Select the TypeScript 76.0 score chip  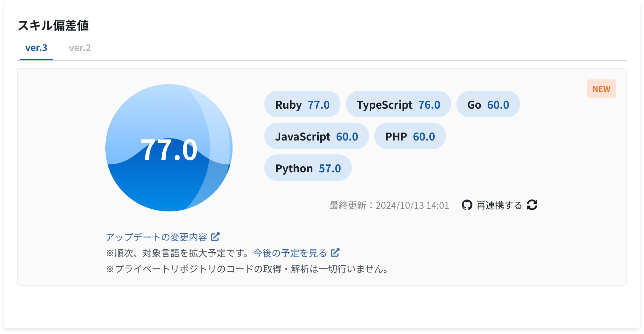click(398, 104)
